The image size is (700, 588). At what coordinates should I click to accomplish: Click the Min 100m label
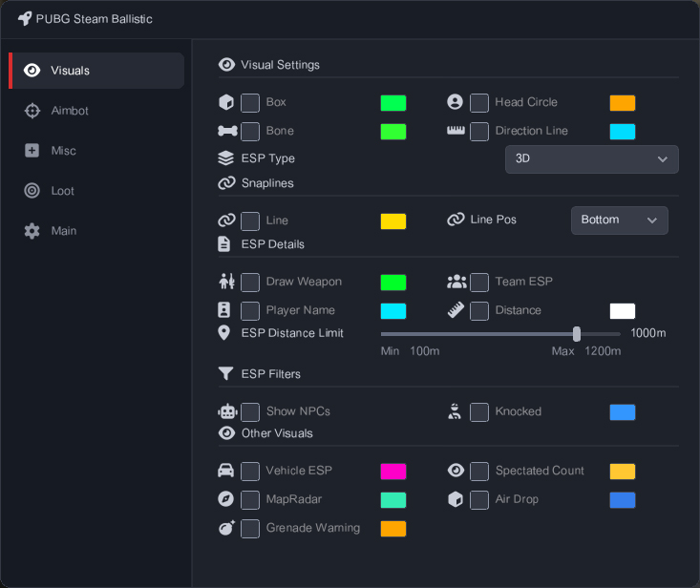(410, 351)
